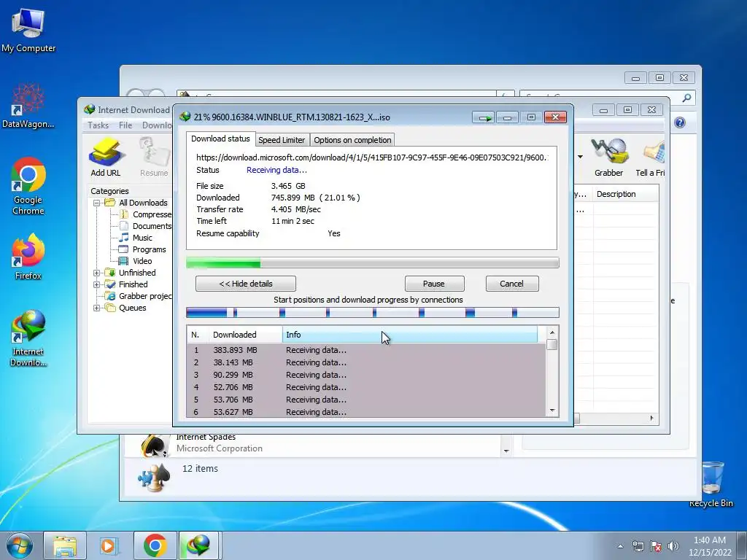Open the Downloads menu in IDM

tap(157, 125)
